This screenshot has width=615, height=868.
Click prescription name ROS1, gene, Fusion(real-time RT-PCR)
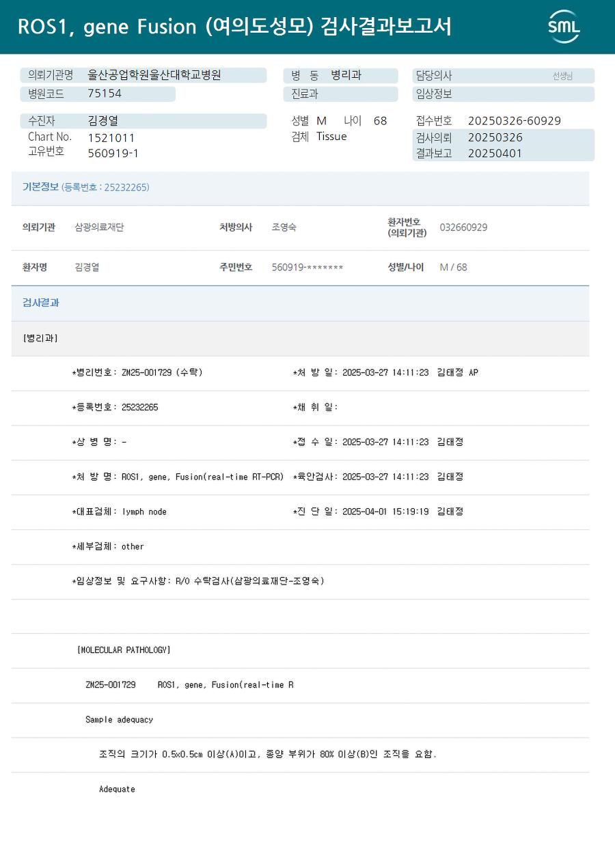coord(202,477)
